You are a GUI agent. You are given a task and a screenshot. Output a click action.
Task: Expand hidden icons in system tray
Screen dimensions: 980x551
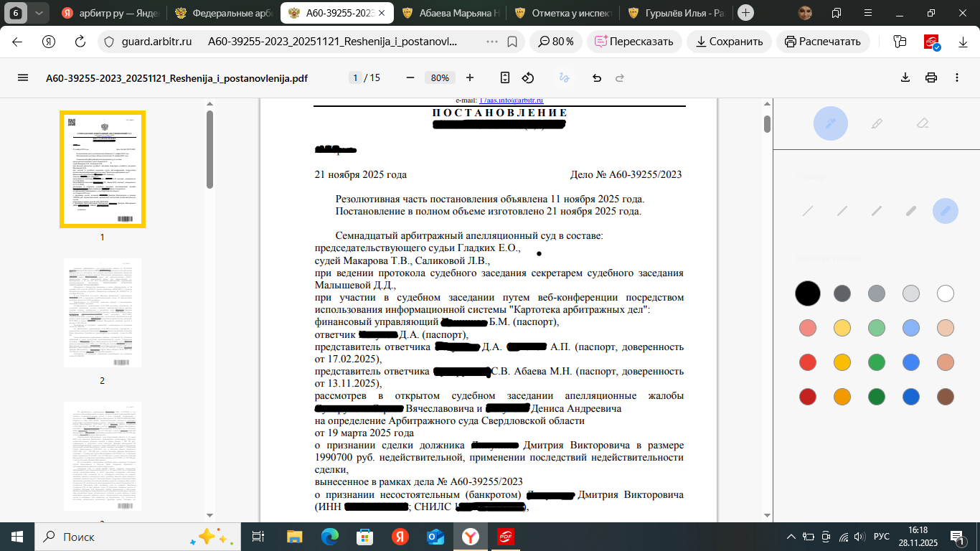coord(791,536)
